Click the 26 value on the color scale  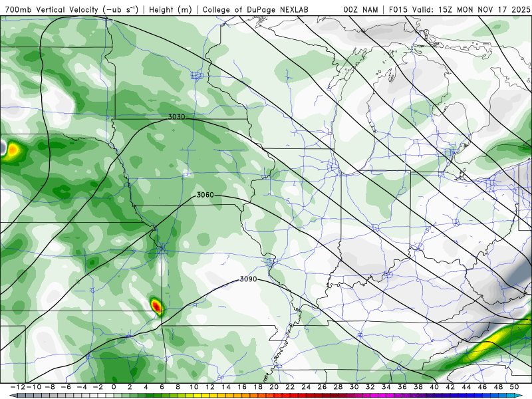pyautogui.click(x=323, y=387)
